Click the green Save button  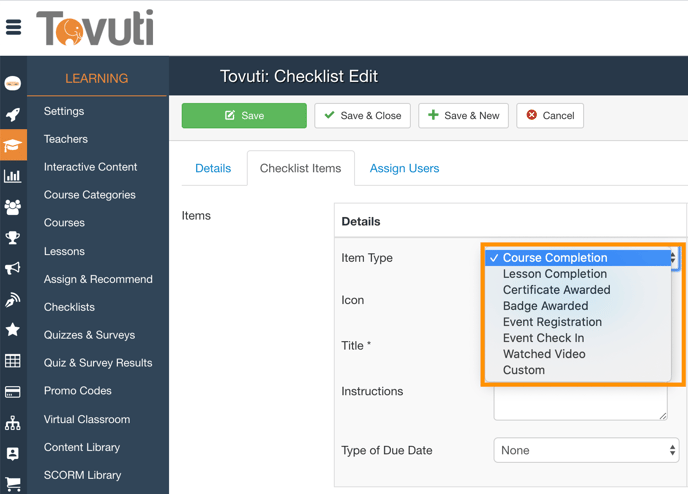coord(244,116)
